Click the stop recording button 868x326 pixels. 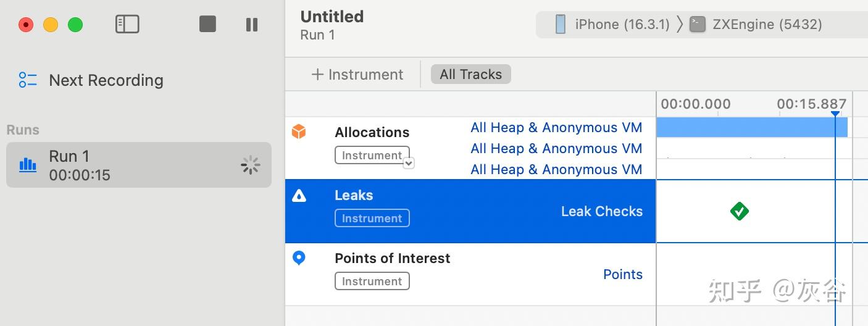tap(207, 24)
